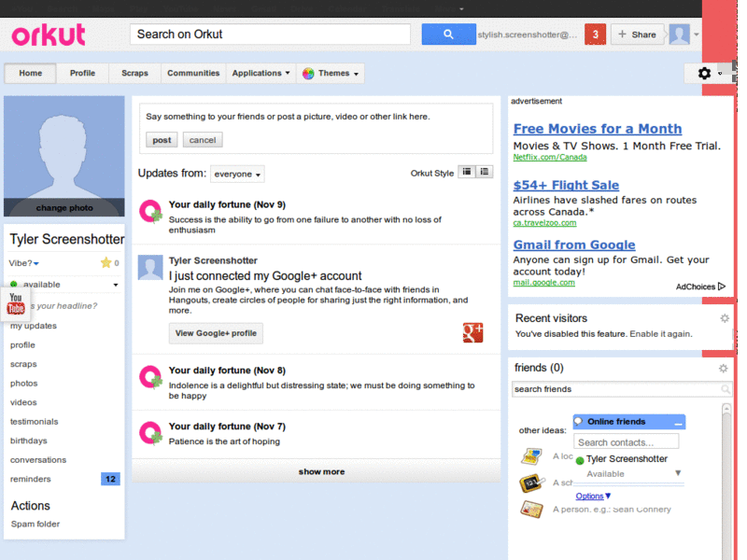Open the Netflix.com/Canada ad URL

(x=550, y=157)
